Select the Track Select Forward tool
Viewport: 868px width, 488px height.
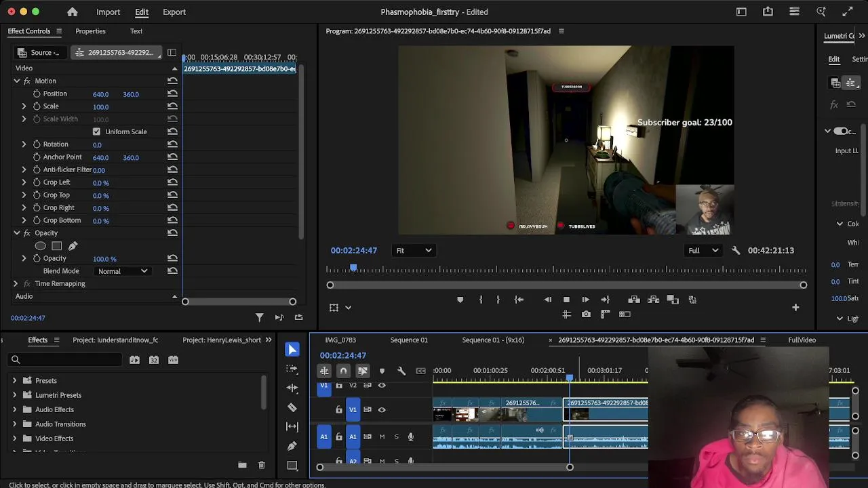point(292,369)
